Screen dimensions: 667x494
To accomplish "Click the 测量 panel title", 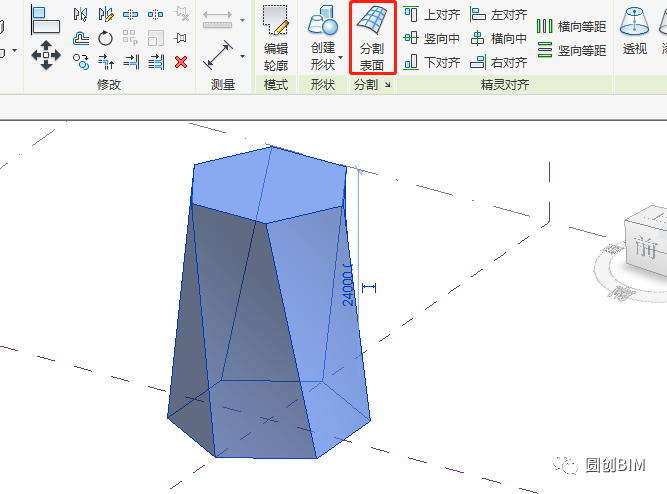I will tap(223, 85).
